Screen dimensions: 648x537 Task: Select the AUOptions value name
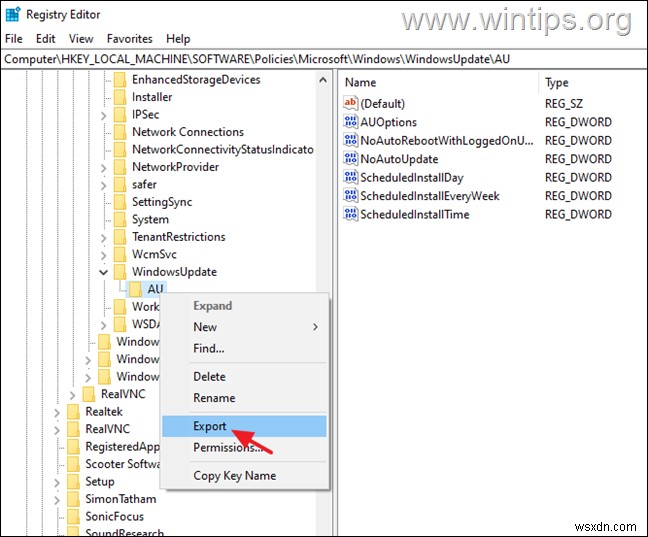(388, 122)
